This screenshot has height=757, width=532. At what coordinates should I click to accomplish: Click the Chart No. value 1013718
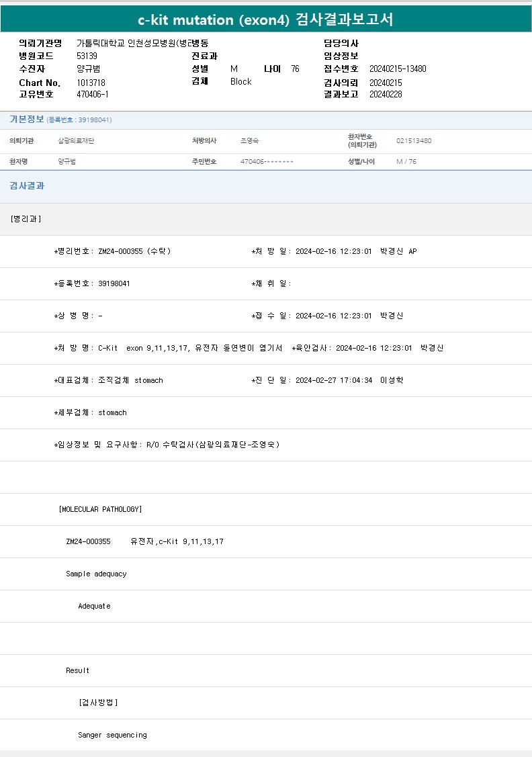tap(91, 83)
